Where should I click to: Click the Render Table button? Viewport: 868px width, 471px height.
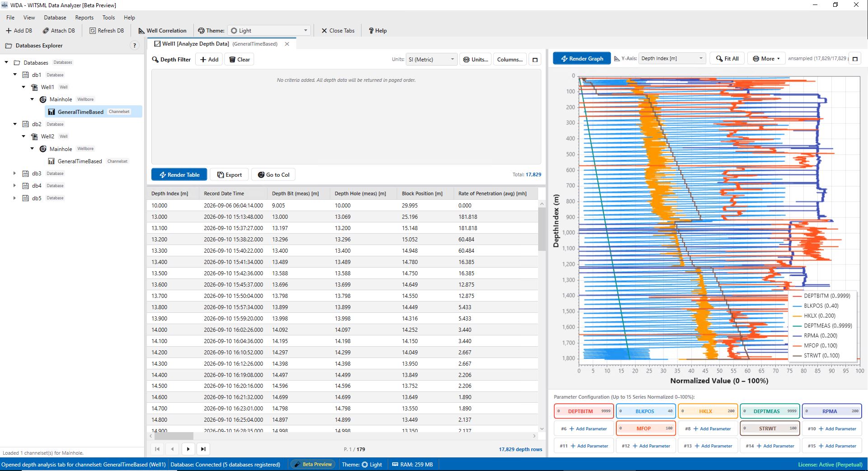179,175
